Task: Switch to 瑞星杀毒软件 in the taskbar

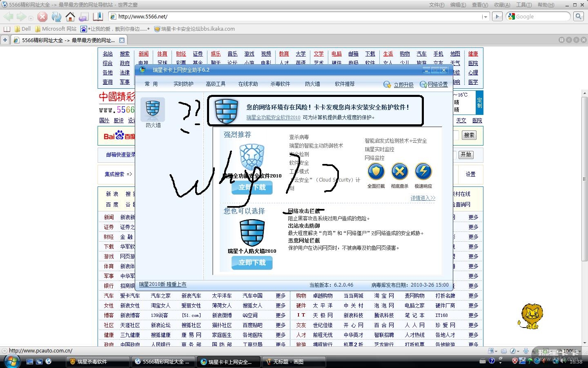Action: 98,361
